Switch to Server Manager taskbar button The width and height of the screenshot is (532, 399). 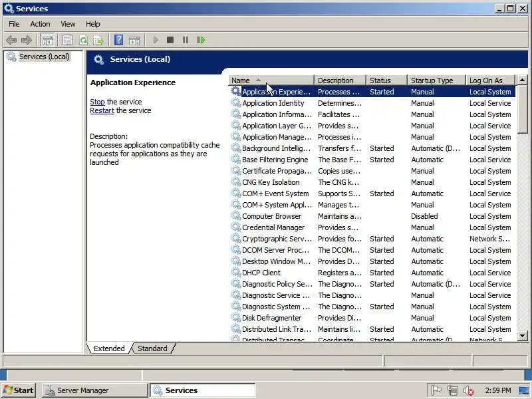(x=94, y=390)
